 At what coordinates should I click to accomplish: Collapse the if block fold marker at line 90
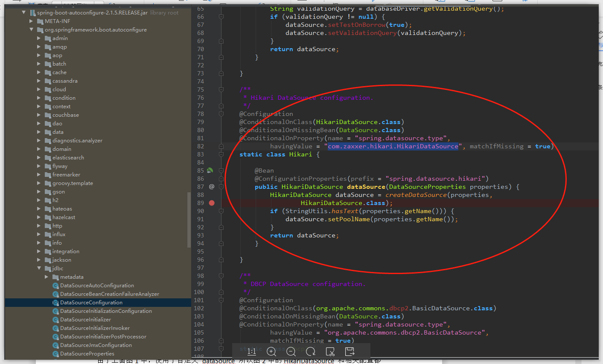point(221,211)
